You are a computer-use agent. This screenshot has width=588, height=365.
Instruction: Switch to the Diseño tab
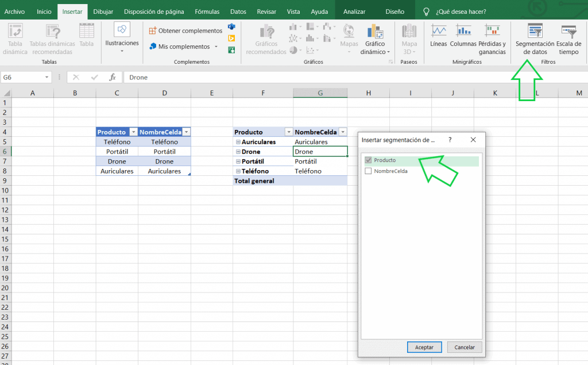pyautogui.click(x=395, y=11)
